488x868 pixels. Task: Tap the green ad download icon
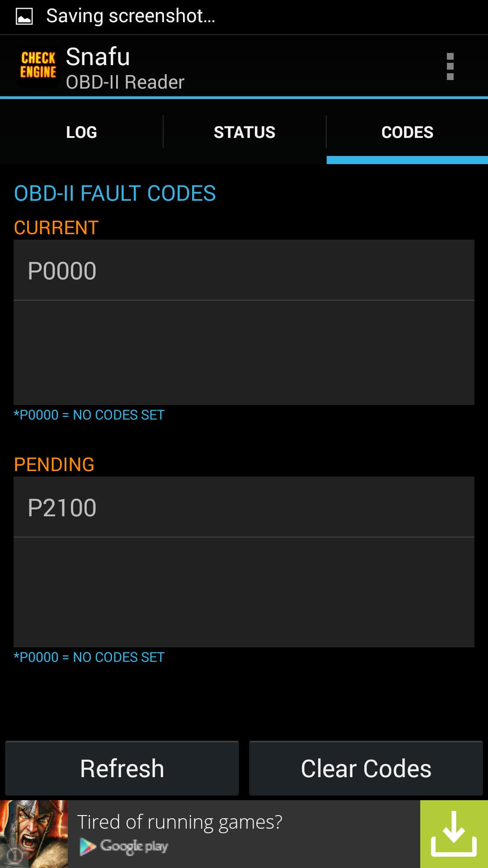point(454,834)
